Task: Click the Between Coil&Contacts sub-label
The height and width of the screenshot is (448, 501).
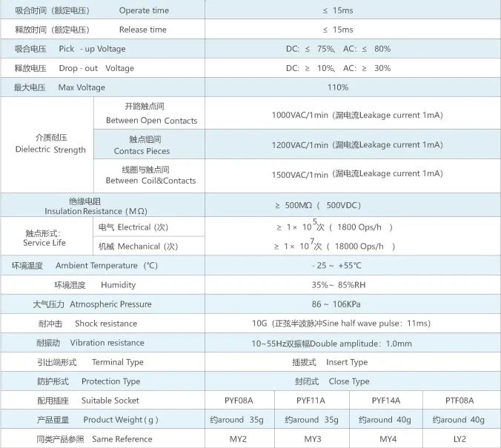Action: point(151,175)
